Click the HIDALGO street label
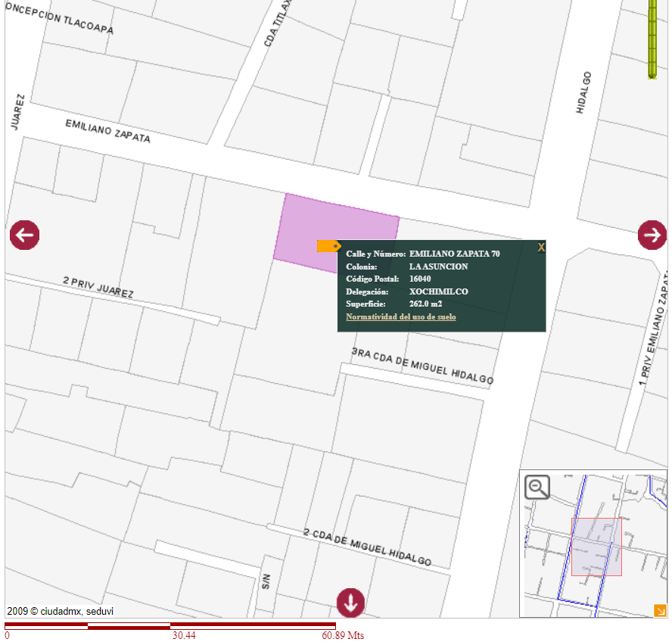Viewport: 672px width, 642px height. tap(583, 92)
